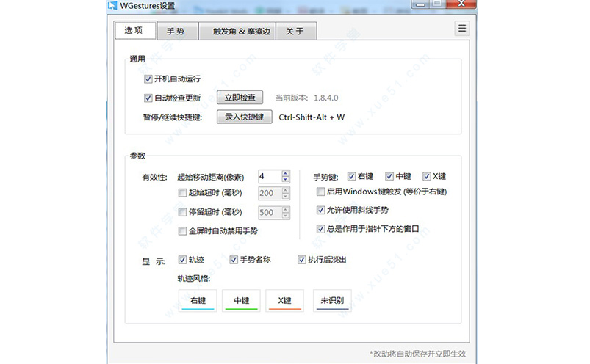The image size is (590, 364).
Task: Click the 起始超时 value field showing 200
Action: point(270,193)
